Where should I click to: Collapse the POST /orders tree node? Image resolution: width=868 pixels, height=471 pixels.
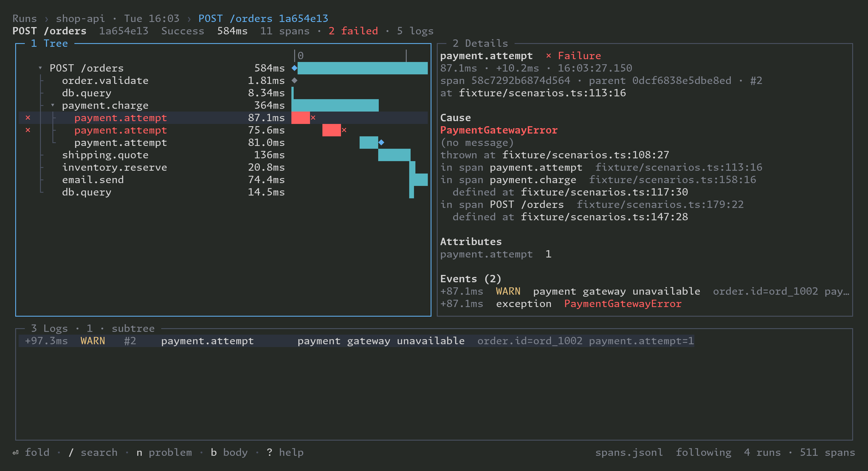click(x=40, y=68)
